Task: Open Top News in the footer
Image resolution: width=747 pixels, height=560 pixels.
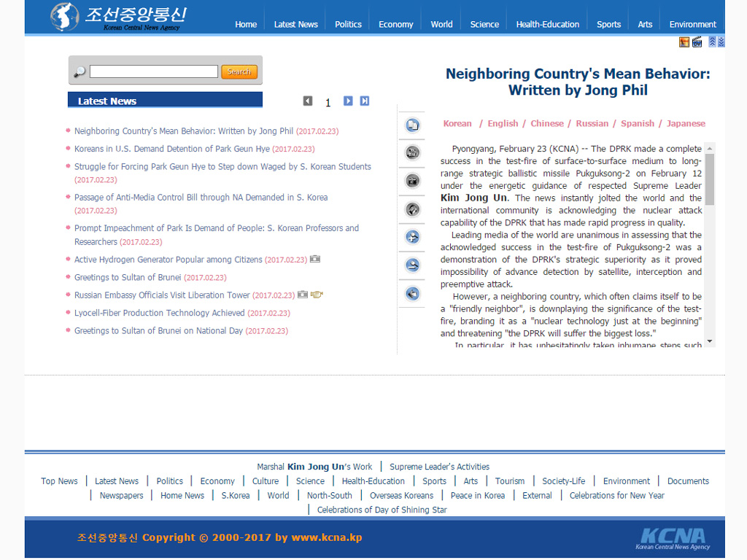Action: 59,481
